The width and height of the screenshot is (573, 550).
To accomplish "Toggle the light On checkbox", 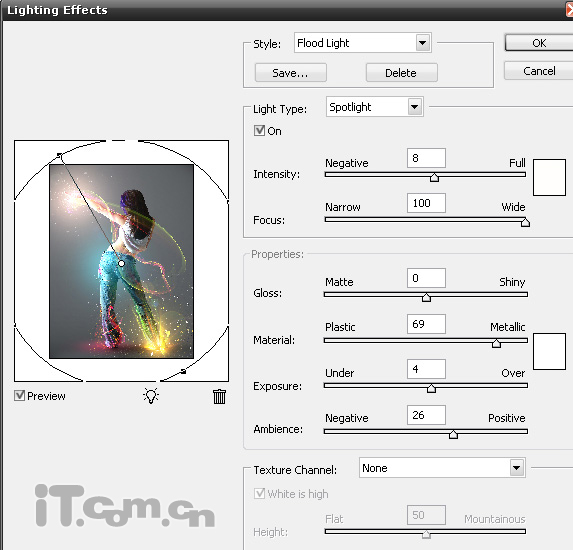I will pyautogui.click(x=259, y=130).
